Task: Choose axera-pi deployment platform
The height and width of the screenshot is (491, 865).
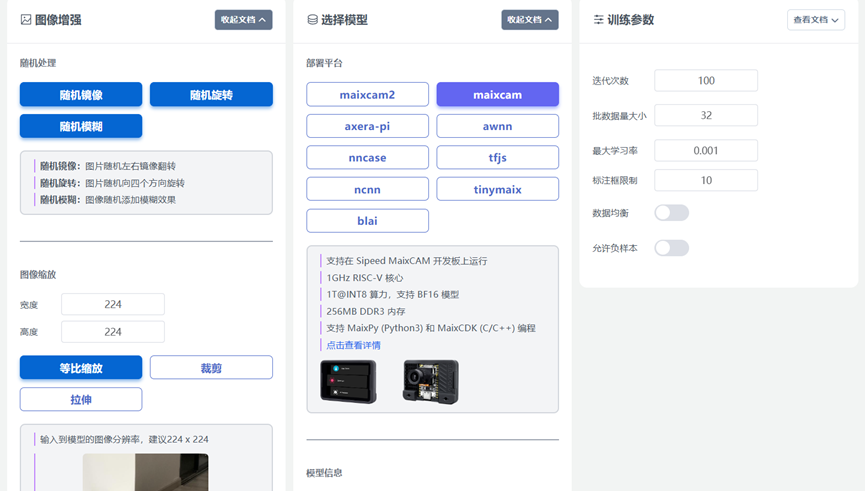Action: [367, 126]
